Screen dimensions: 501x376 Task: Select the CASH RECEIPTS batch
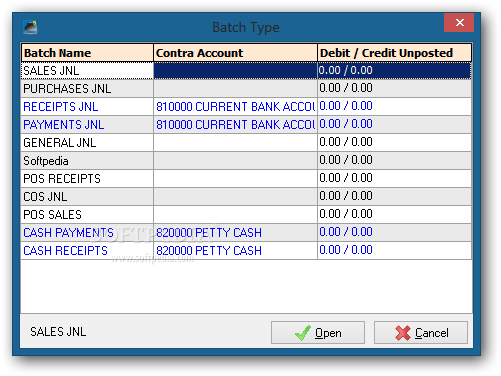click(x=87, y=251)
